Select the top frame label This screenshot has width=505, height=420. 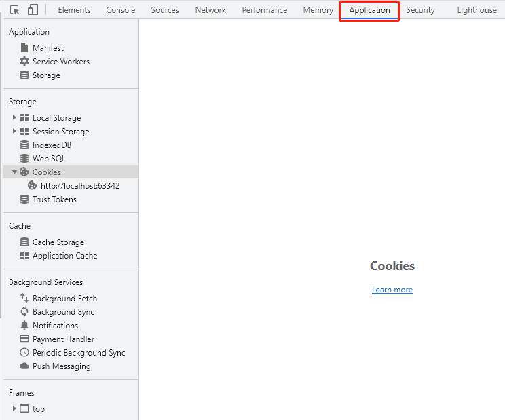pos(39,409)
